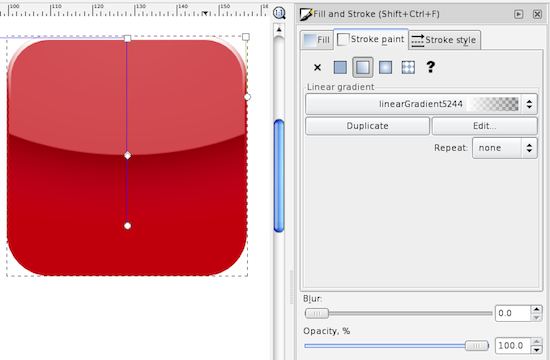Click the Edit... gradient button
This screenshot has height=360, width=550.
(x=484, y=126)
